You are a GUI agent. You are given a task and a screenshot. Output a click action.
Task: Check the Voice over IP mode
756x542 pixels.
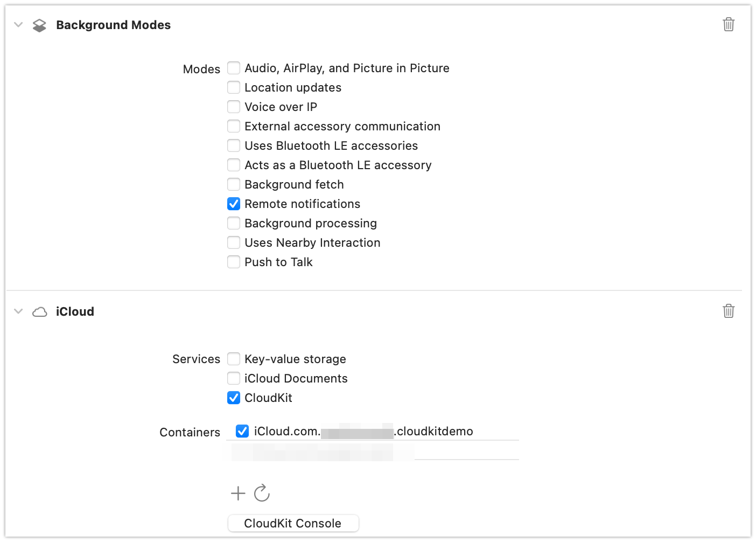233,107
